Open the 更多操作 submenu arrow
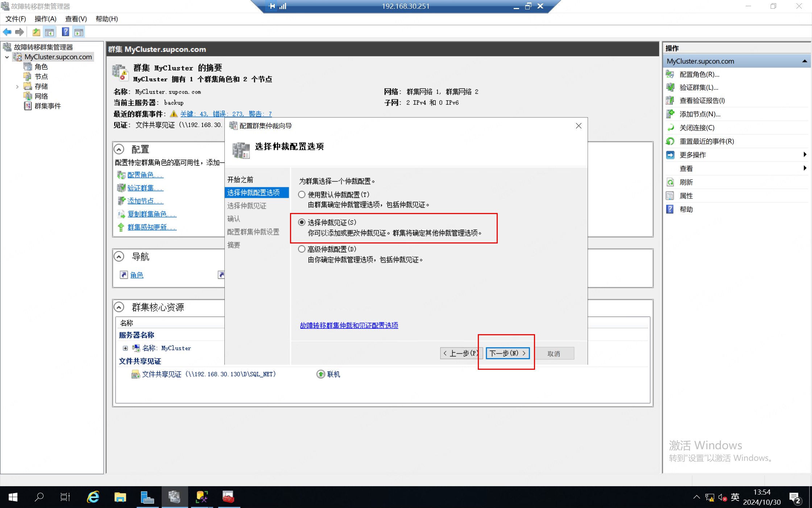812x508 pixels. [805, 155]
